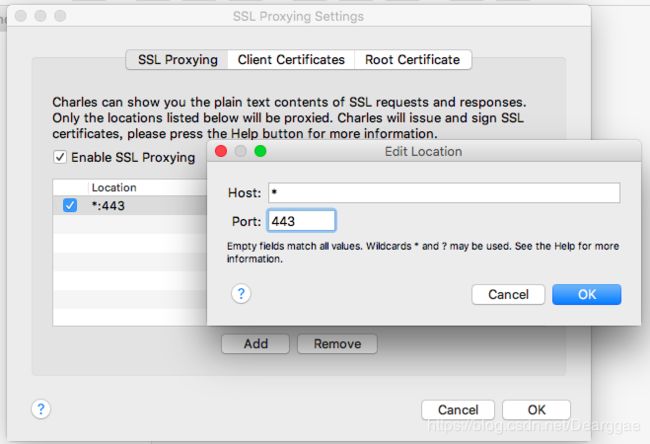Select the *:443 location row
650x444 pixels.
tap(130, 205)
